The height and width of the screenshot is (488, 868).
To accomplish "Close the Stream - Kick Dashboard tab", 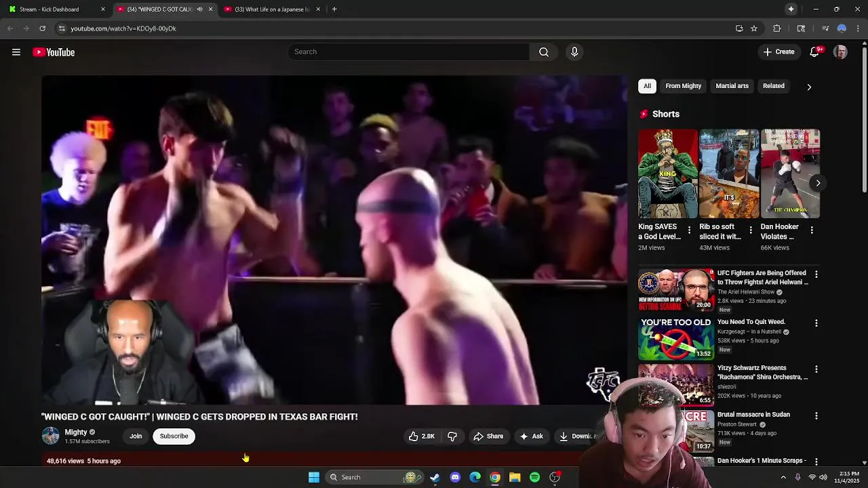I will [103, 9].
